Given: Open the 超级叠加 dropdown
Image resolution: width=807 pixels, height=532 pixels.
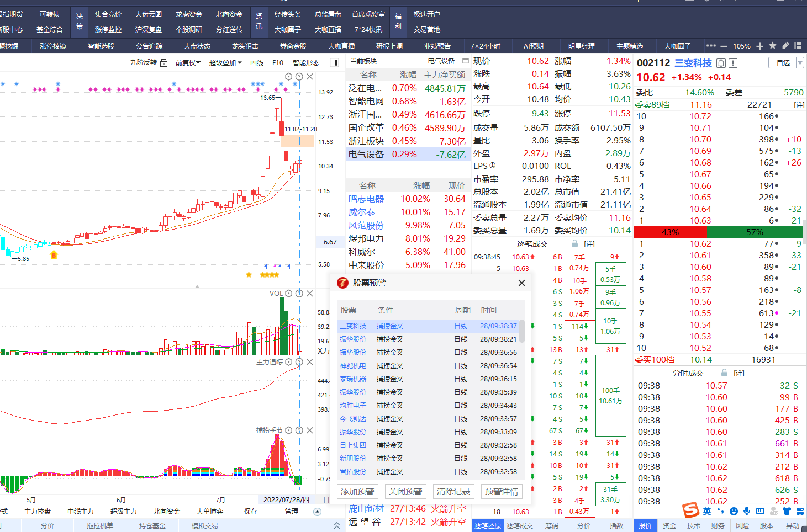Looking at the screenshot, I should click(x=225, y=63).
